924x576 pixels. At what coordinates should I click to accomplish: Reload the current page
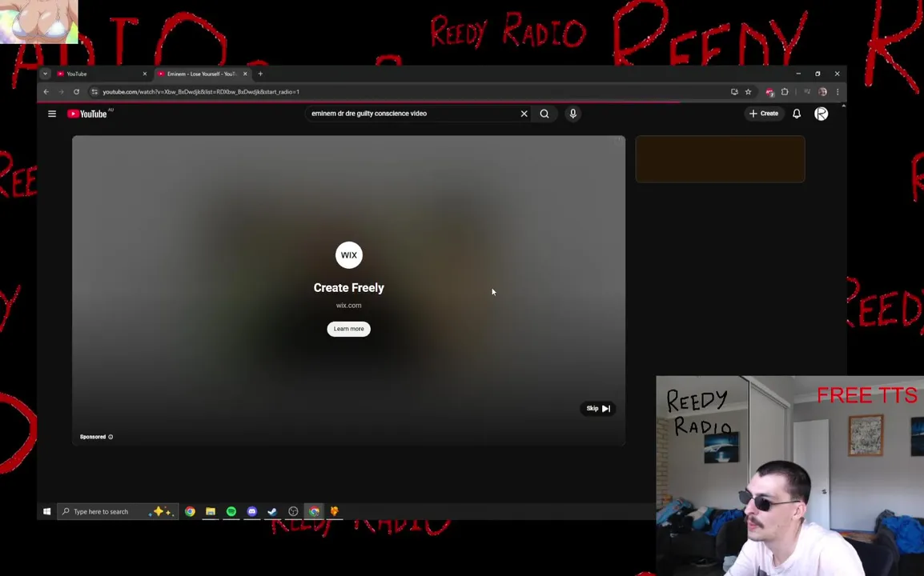point(76,92)
